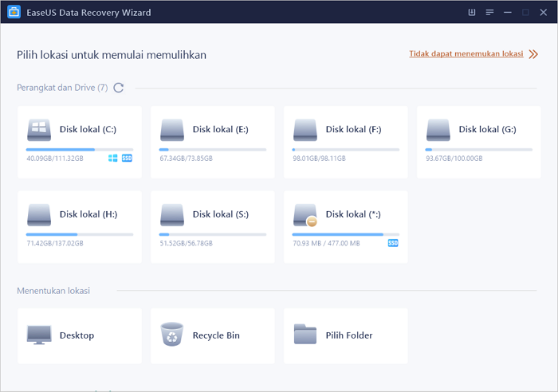Image resolution: width=558 pixels, height=392 pixels.
Task: Open the Tidak dapat menemukan lokasi link
Action: pos(466,53)
